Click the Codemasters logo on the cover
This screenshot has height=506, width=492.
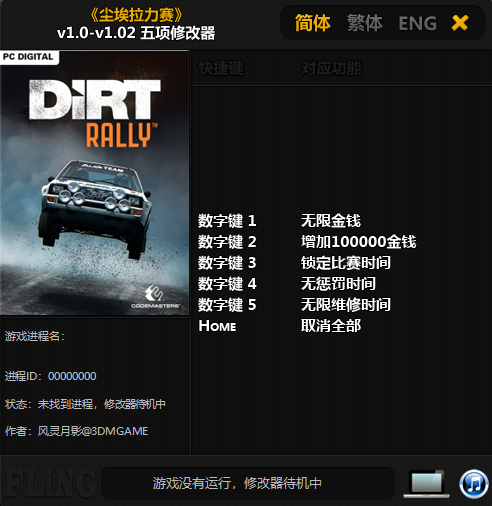coord(155,297)
